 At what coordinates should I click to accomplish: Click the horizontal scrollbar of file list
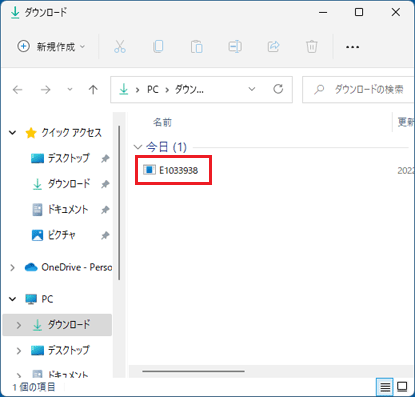pyautogui.click(x=193, y=371)
